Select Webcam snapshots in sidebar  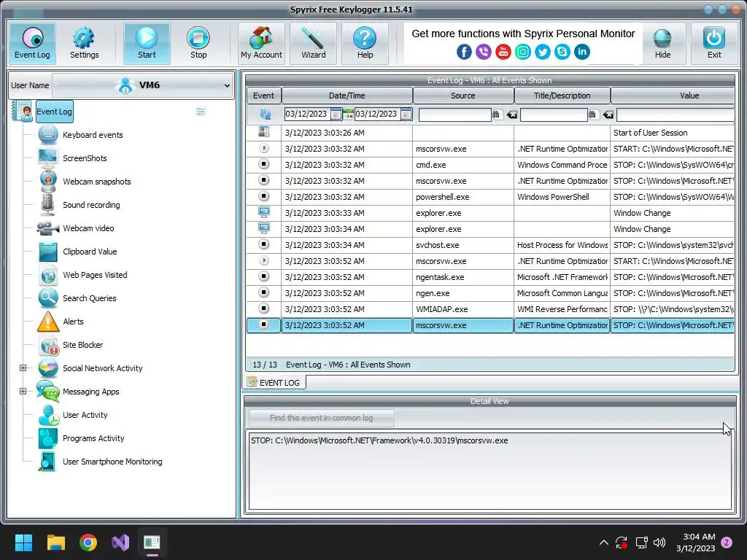click(x=97, y=182)
